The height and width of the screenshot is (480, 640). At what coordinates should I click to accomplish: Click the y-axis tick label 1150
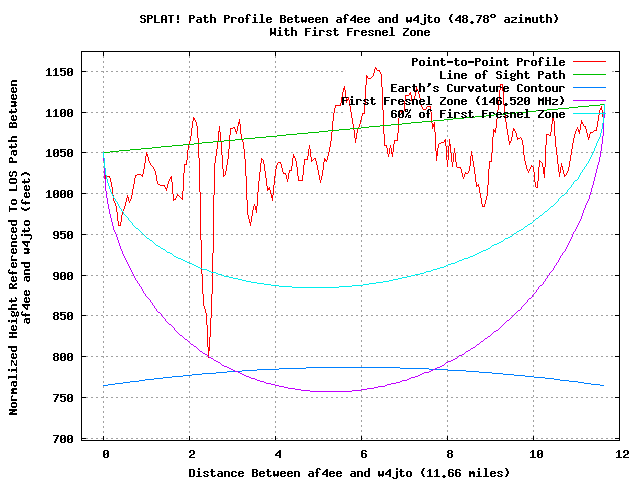(x=59, y=72)
